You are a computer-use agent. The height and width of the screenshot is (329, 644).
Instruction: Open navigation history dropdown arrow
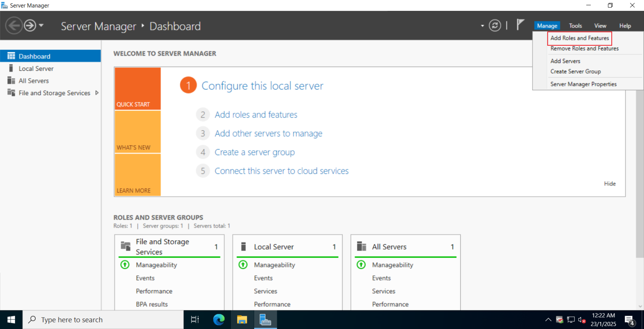pos(41,26)
